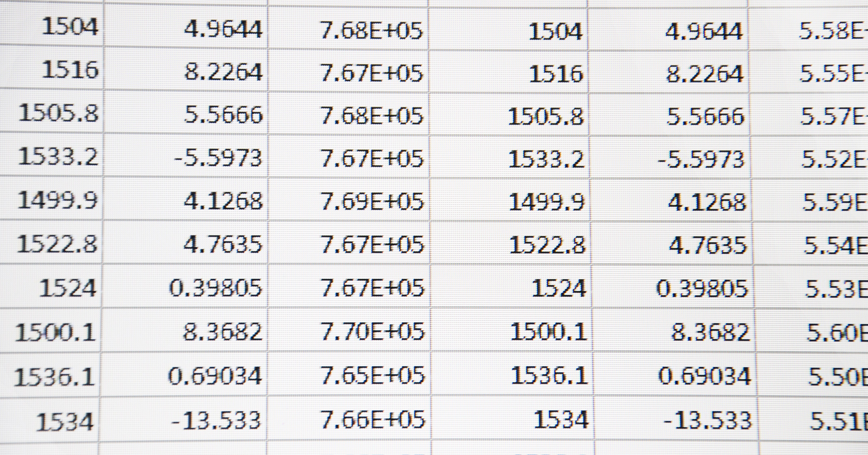
Task: Click the cell starting with 5.52E
Action: (834, 159)
